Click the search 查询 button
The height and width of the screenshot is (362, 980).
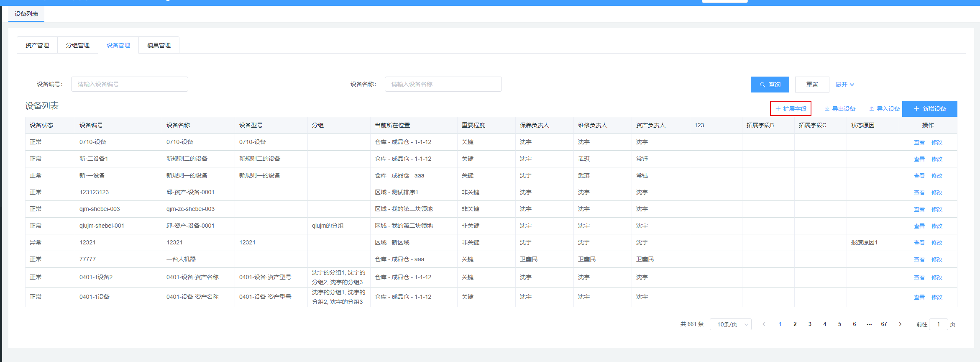[770, 85]
